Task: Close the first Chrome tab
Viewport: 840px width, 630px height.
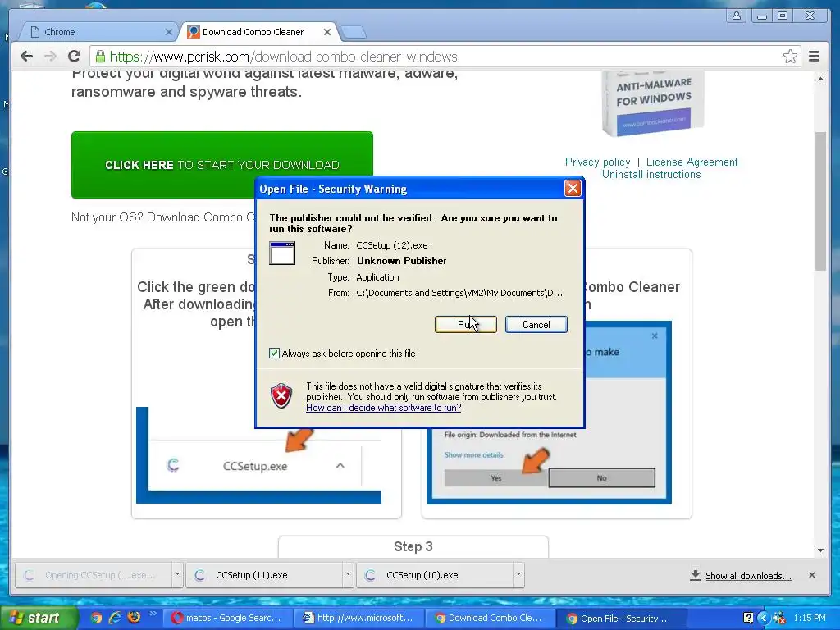Action: 168,32
